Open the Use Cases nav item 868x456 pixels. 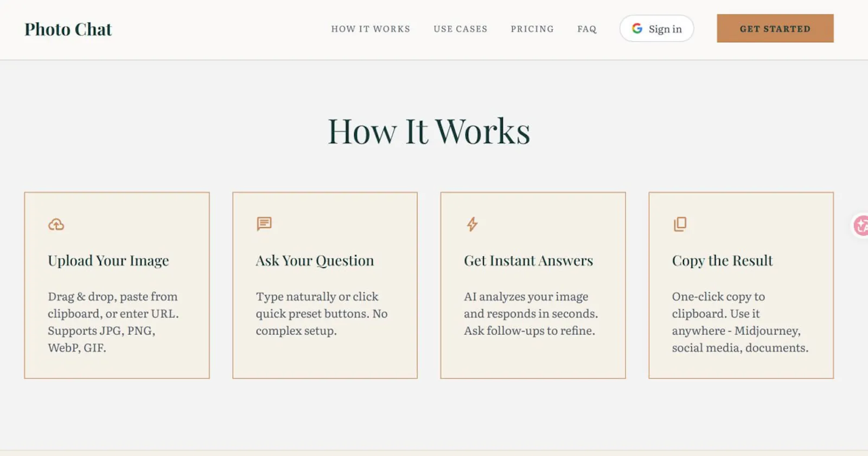coord(461,29)
